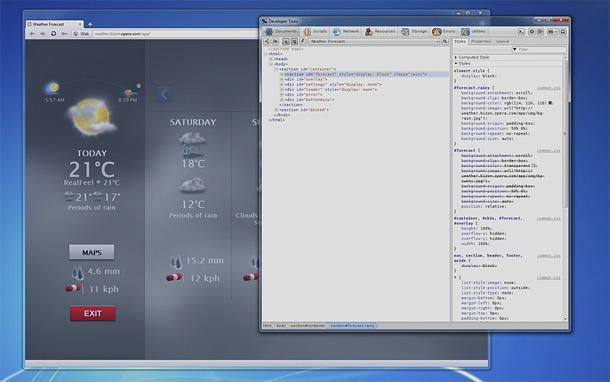610x382 pixels.
Task: Expand the div id="overlay" node
Action: (x=282, y=79)
